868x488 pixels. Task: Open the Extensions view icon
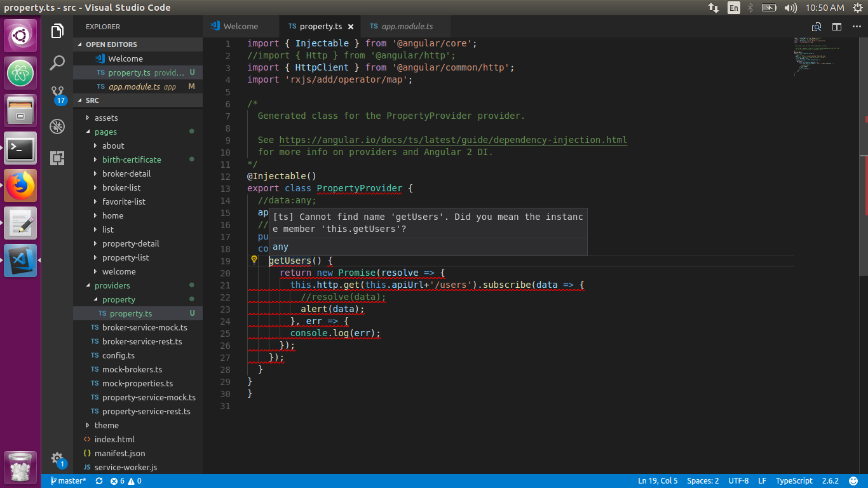click(x=57, y=158)
